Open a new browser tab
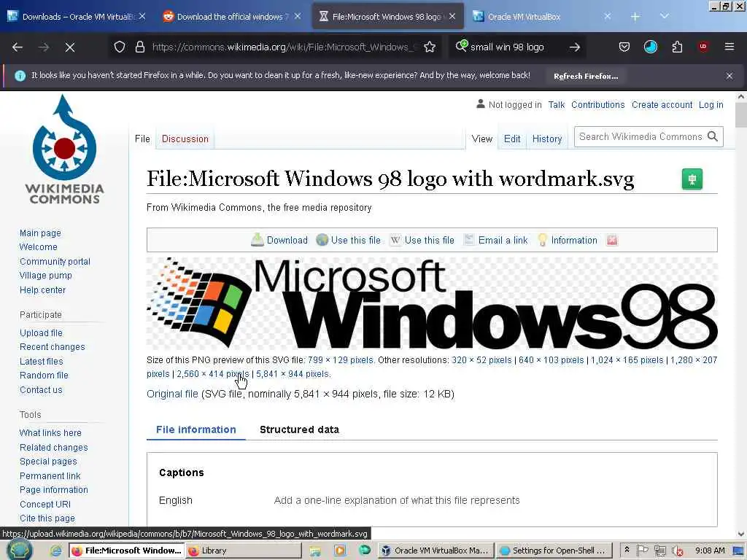Screen dimensions: 747x560 [635, 17]
